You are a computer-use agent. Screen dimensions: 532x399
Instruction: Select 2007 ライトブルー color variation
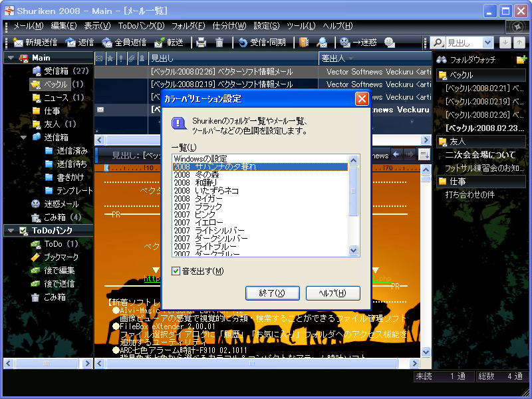click(x=260, y=247)
